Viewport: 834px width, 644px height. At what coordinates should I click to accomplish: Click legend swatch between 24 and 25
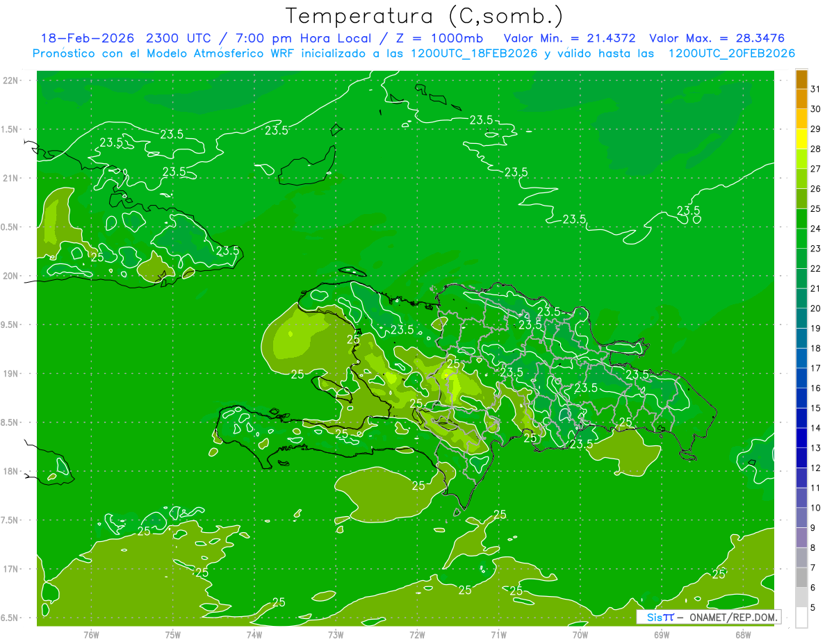point(801,219)
